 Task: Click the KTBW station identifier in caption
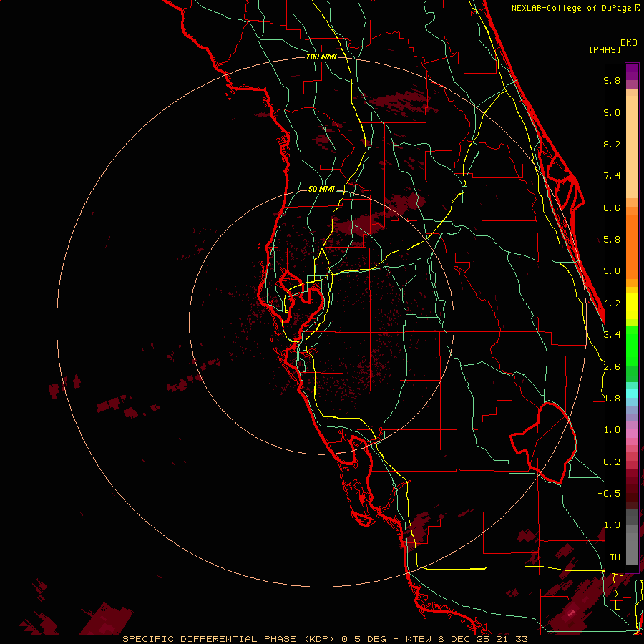coord(420,639)
